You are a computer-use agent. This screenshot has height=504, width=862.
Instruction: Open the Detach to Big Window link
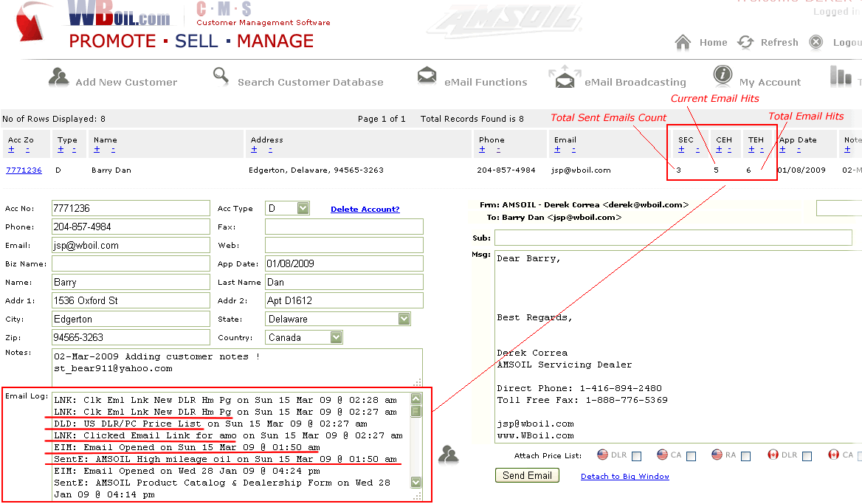[x=625, y=477]
